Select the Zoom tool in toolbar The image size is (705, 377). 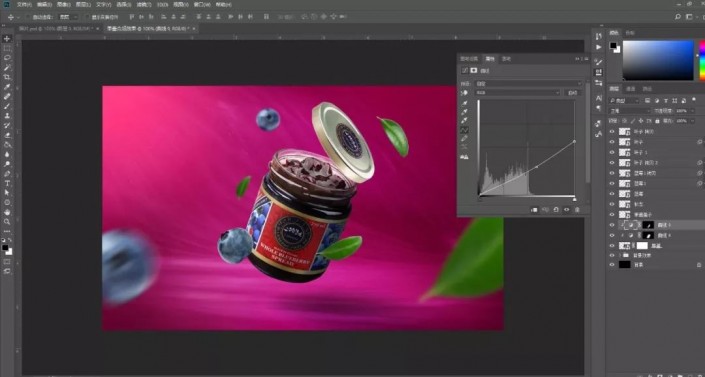tap(7, 222)
